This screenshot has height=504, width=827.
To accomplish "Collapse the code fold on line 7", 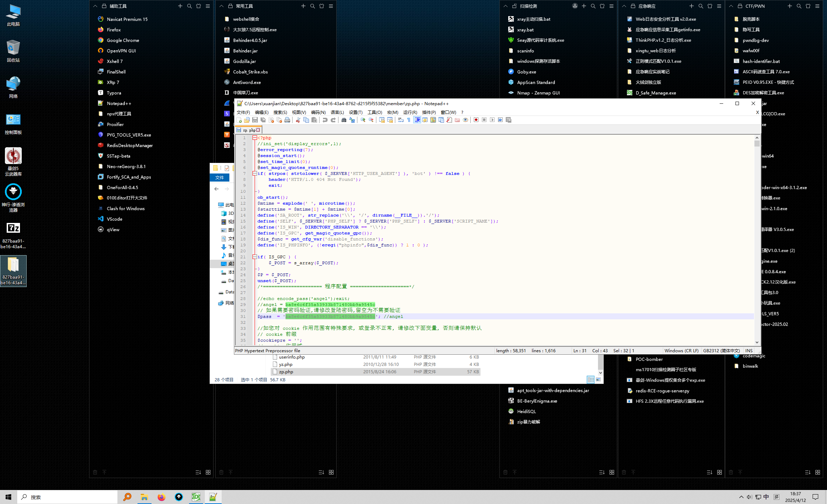I will click(254, 173).
